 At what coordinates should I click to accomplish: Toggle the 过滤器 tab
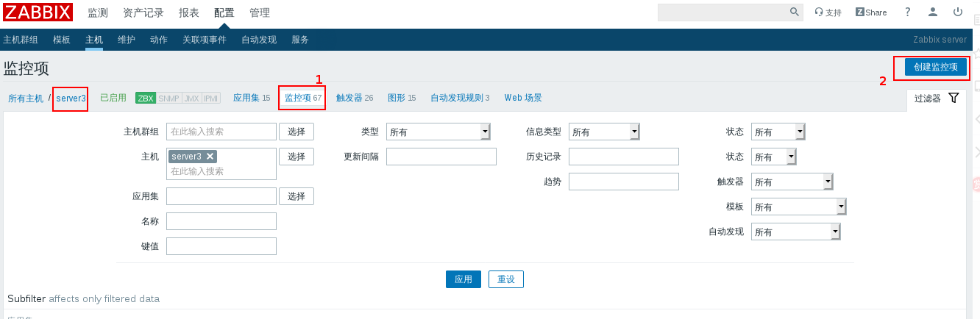tap(936, 98)
